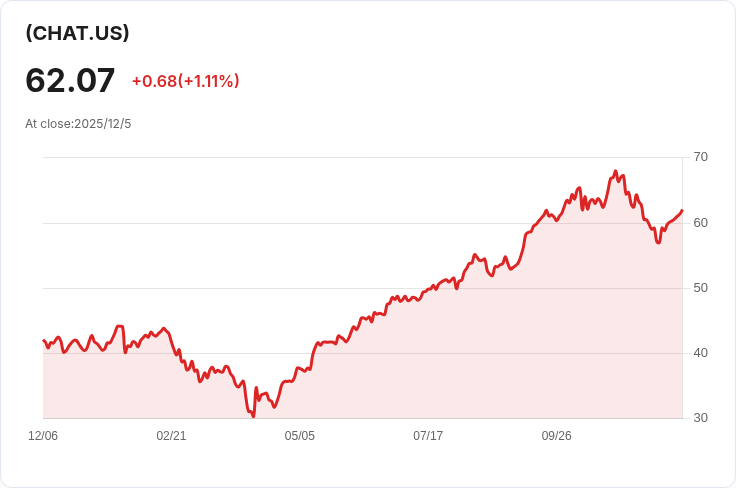The height and width of the screenshot is (488, 736).
Task: Click the 70 price axis label
Action: (x=700, y=157)
